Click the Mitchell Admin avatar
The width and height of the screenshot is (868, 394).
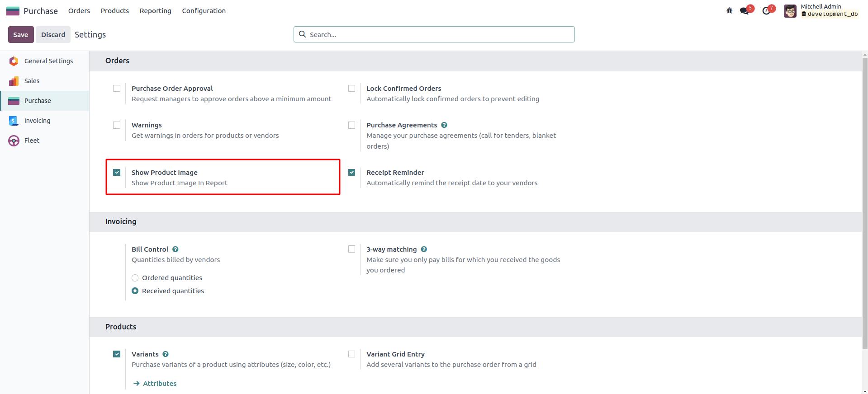(790, 11)
